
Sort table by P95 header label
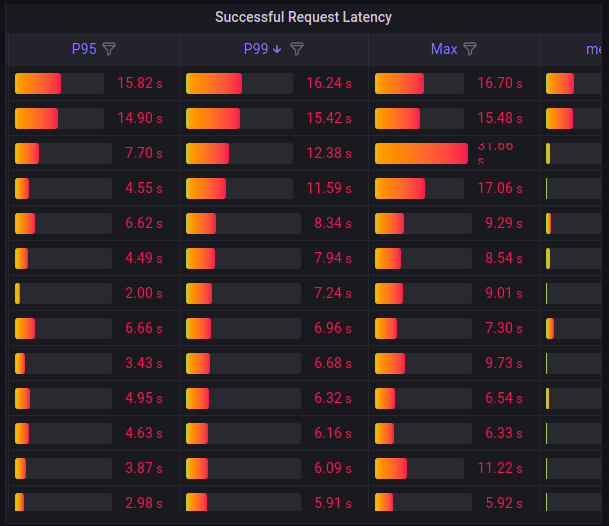click(x=84, y=49)
